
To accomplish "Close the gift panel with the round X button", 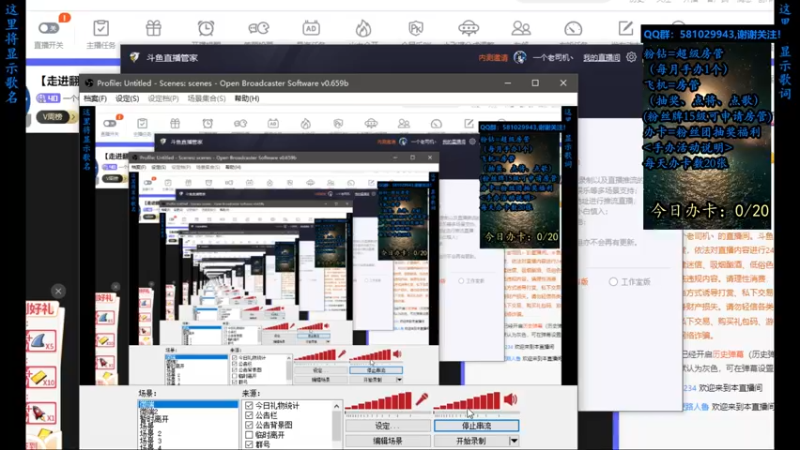I will point(58,291).
